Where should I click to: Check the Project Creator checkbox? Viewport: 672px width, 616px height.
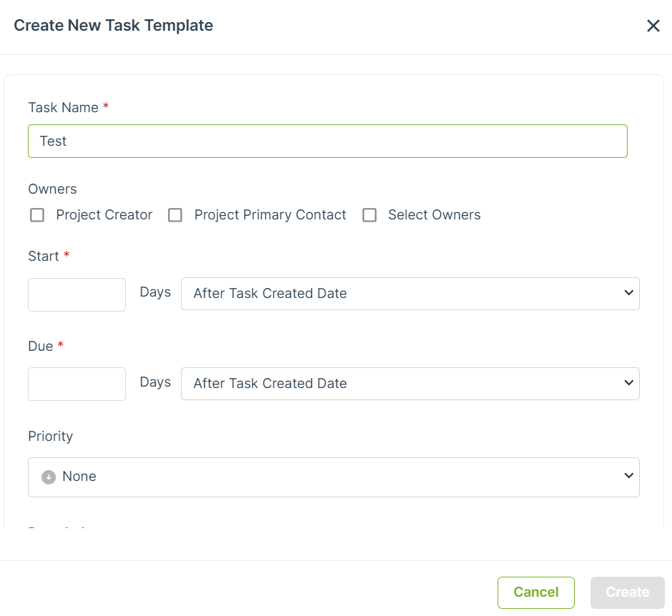[x=37, y=215]
